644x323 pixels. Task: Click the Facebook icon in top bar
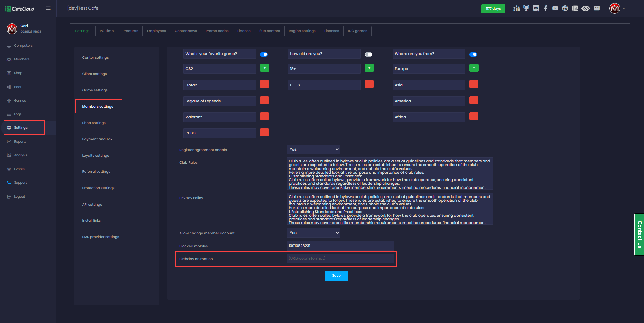click(546, 8)
